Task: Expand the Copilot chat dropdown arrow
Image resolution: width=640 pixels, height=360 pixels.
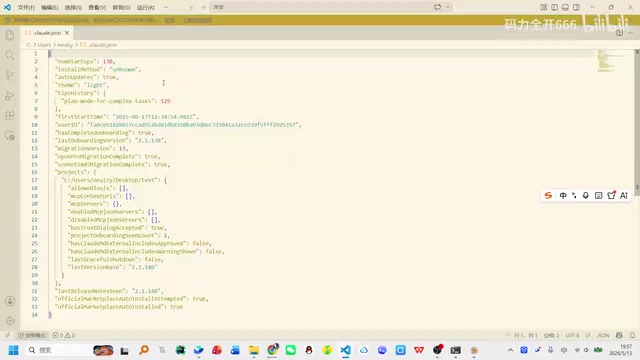Action: coord(448,7)
